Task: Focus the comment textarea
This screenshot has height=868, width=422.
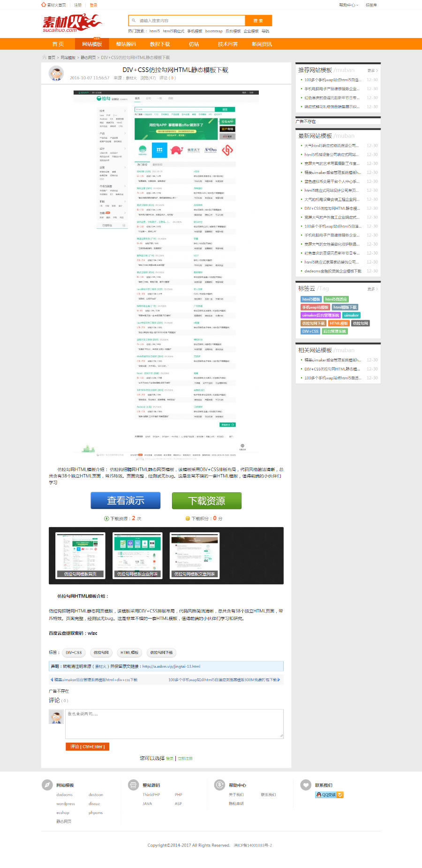Action: pos(174,724)
